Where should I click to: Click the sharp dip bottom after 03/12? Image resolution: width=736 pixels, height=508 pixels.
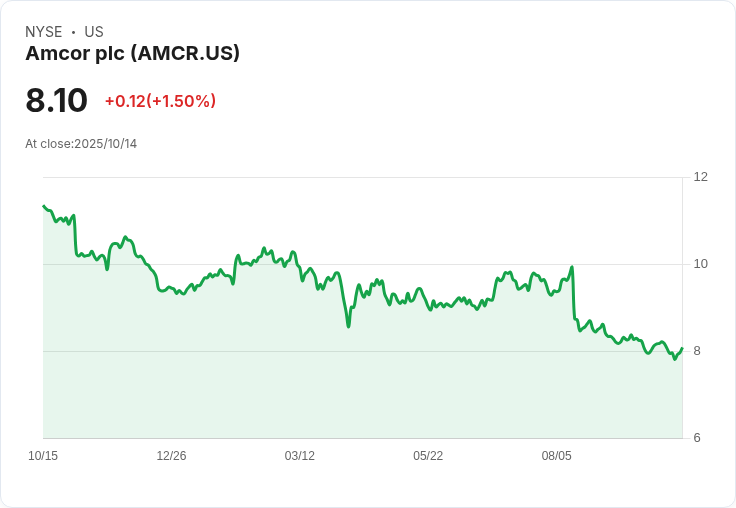(x=348, y=326)
